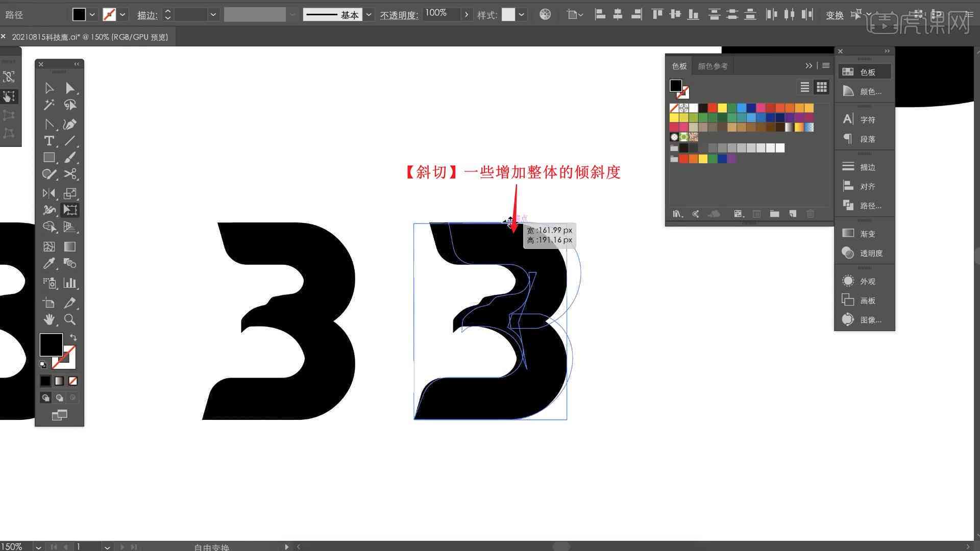Switch swatches panel to list view
The height and width of the screenshot is (551, 980).
click(805, 87)
